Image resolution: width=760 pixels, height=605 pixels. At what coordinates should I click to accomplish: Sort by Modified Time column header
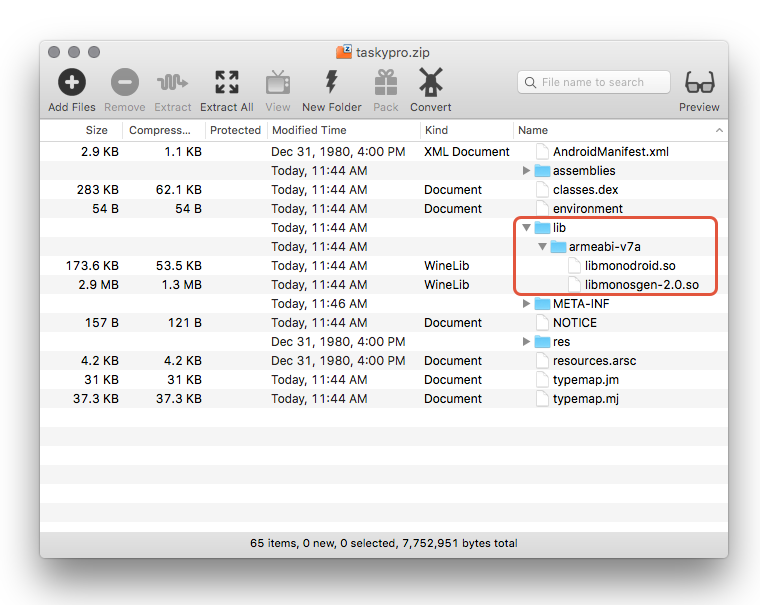tap(309, 130)
